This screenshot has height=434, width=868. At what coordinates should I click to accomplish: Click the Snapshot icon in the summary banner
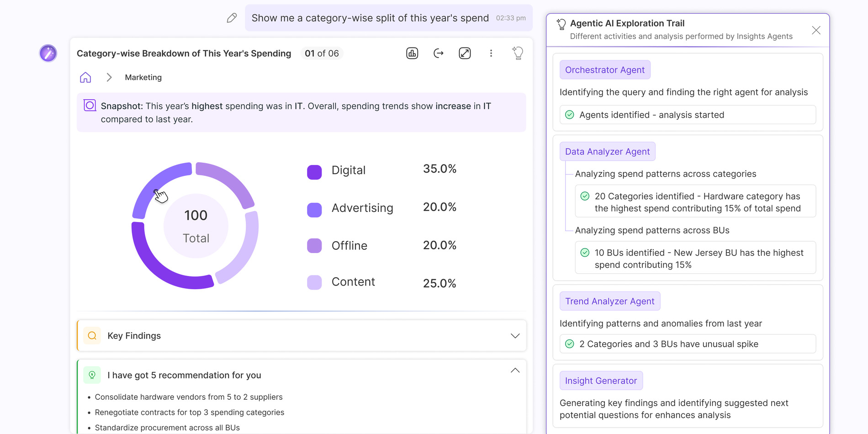tap(90, 106)
